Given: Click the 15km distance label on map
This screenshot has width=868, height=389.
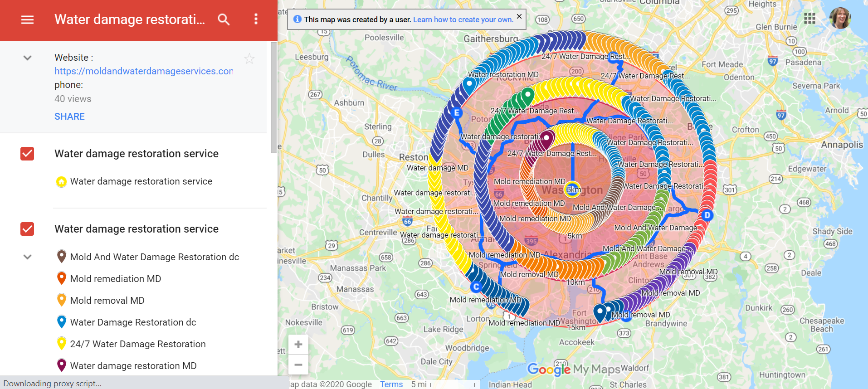Looking at the screenshot, I should pyautogui.click(x=576, y=327).
